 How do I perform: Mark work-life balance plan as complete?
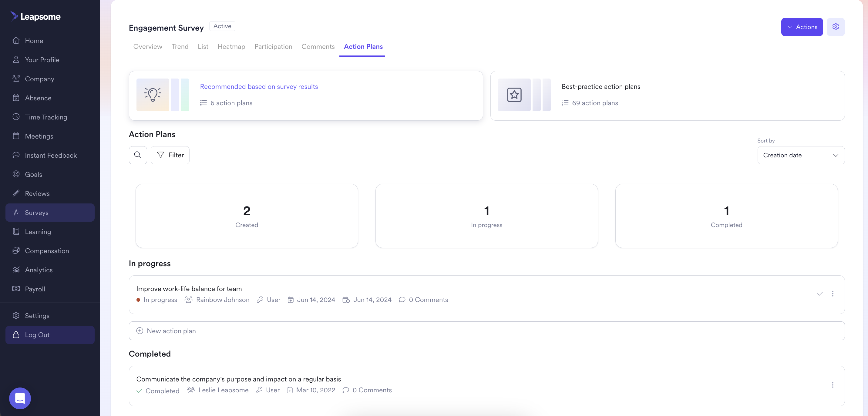[x=819, y=294]
